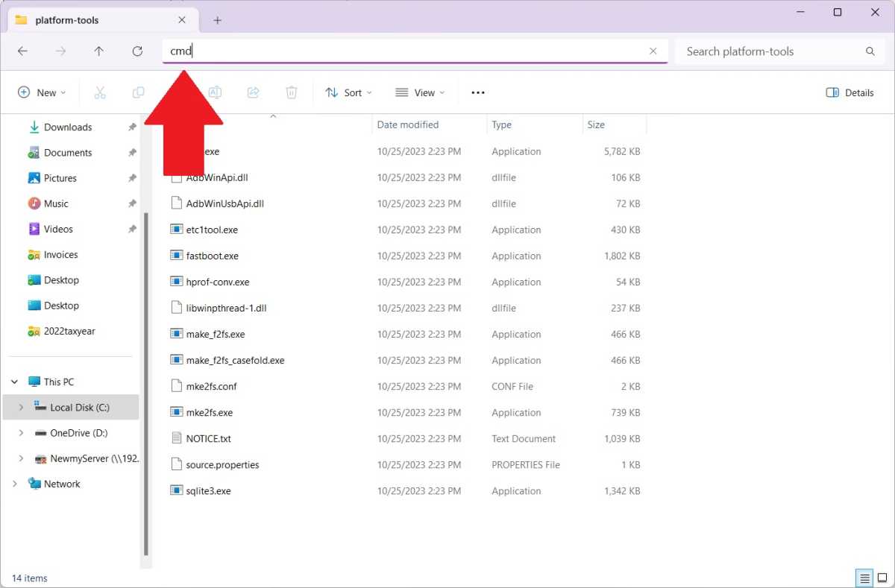The width and height of the screenshot is (895, 588).
Task: Select the platform-tools tab
Action: pyautogui.click(x=103, y=20)
